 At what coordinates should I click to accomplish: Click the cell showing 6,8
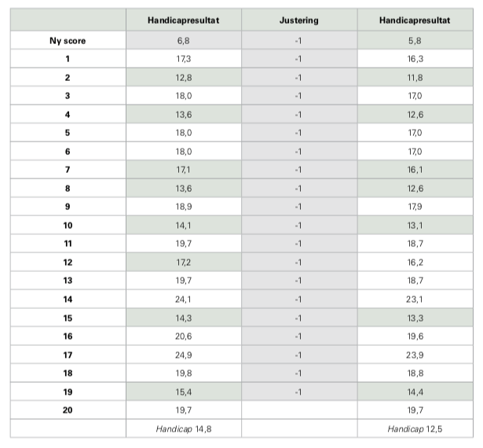coord(183,40)
